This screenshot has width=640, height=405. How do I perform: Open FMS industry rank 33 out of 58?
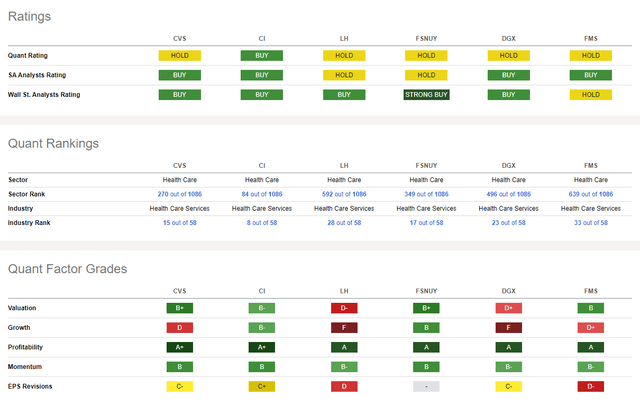(x=591, y=223)
